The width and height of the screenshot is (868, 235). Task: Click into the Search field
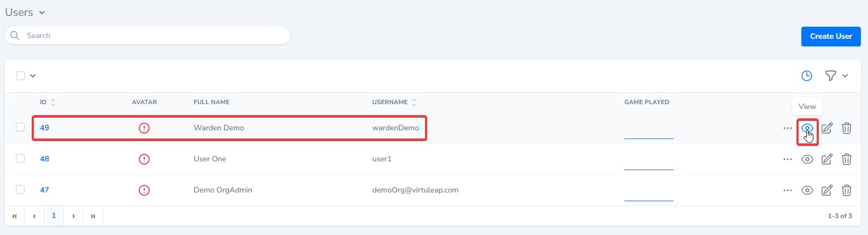147,35
